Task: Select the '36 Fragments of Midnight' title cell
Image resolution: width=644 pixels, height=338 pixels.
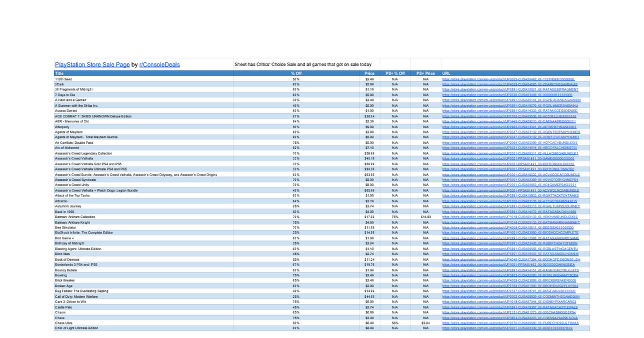Action: (144, 89)
